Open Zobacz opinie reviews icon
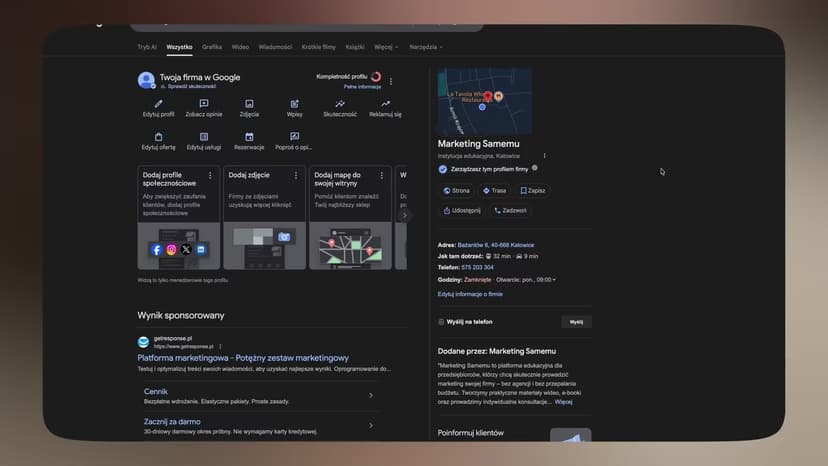828x466 pixels. pyautogui.click(x=204, y=104)
